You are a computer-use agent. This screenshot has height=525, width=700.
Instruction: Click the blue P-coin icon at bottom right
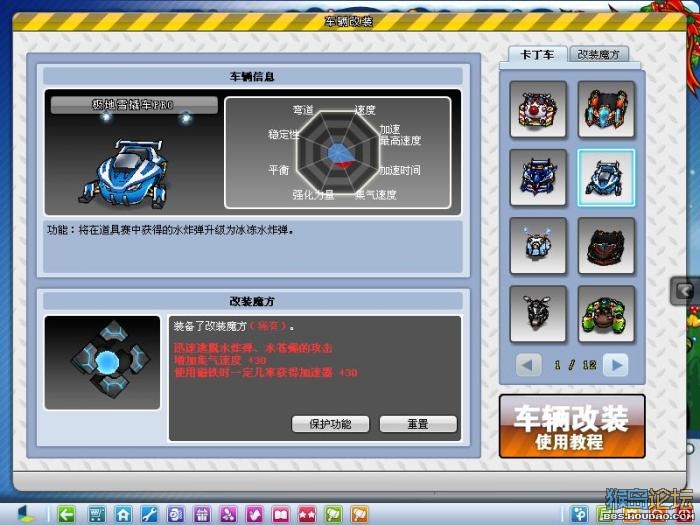click(580, 514)
